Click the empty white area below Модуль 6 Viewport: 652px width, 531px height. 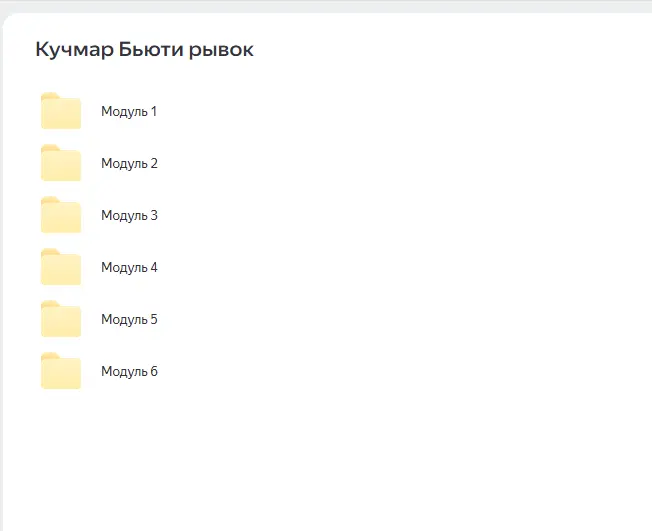300,460
